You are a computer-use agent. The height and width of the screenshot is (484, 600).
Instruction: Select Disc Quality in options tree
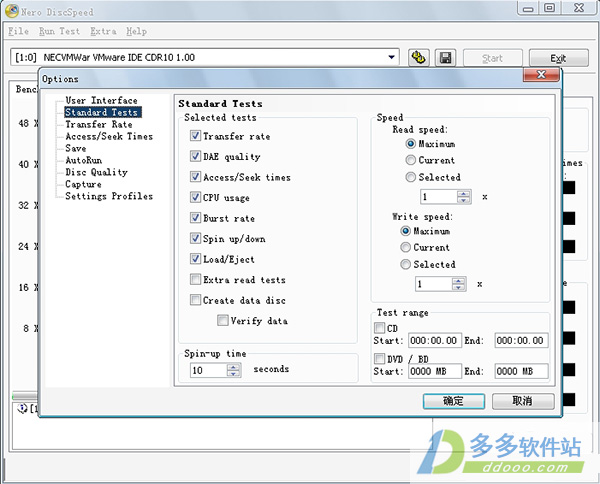coord(96,172)
